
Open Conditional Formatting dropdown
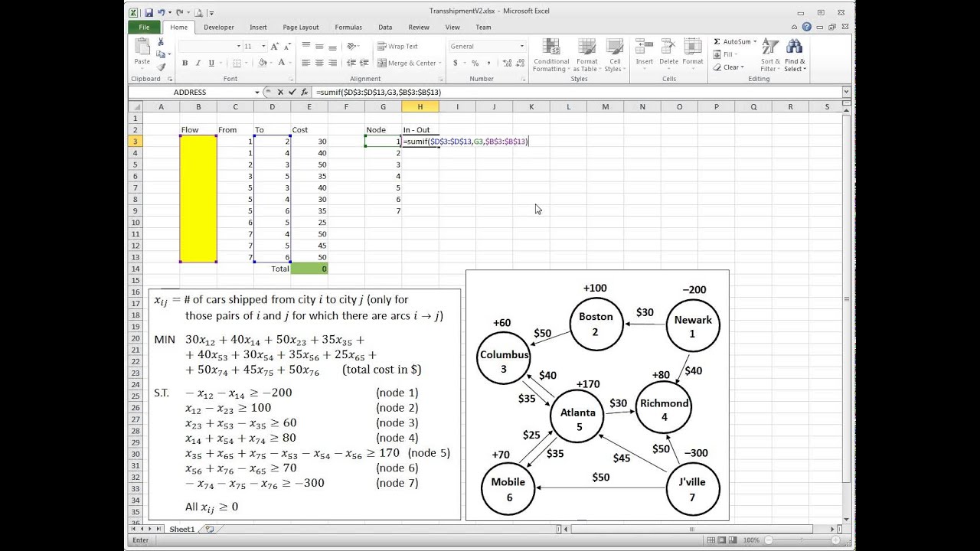(x=551, y=55)
